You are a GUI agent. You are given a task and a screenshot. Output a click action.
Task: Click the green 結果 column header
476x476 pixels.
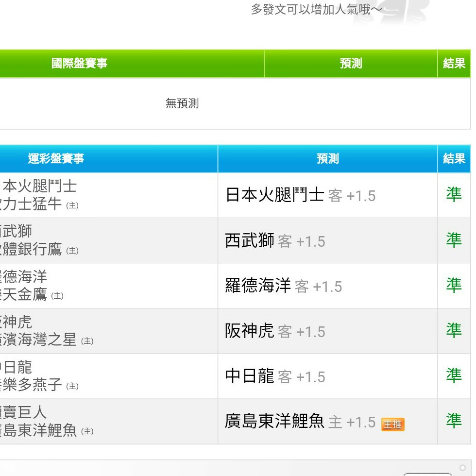454,64
